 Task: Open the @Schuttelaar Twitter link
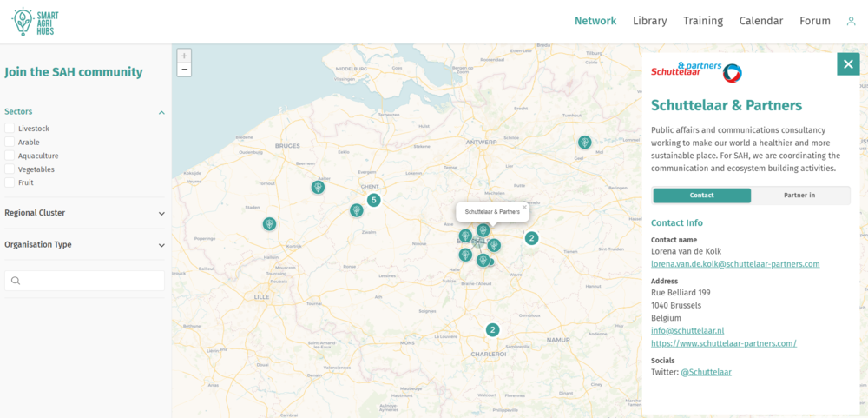pyautogui.click(x=706, y=372)
